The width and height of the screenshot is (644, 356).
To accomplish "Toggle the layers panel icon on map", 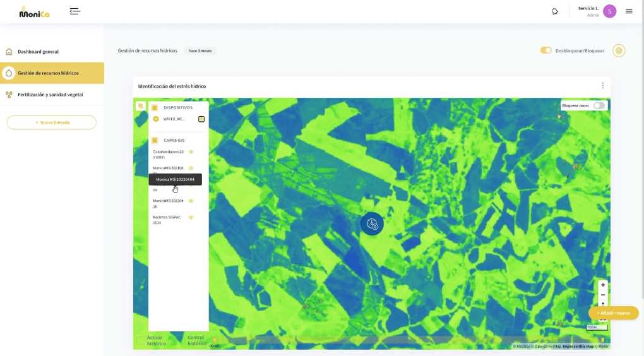I will click(141, 106).
